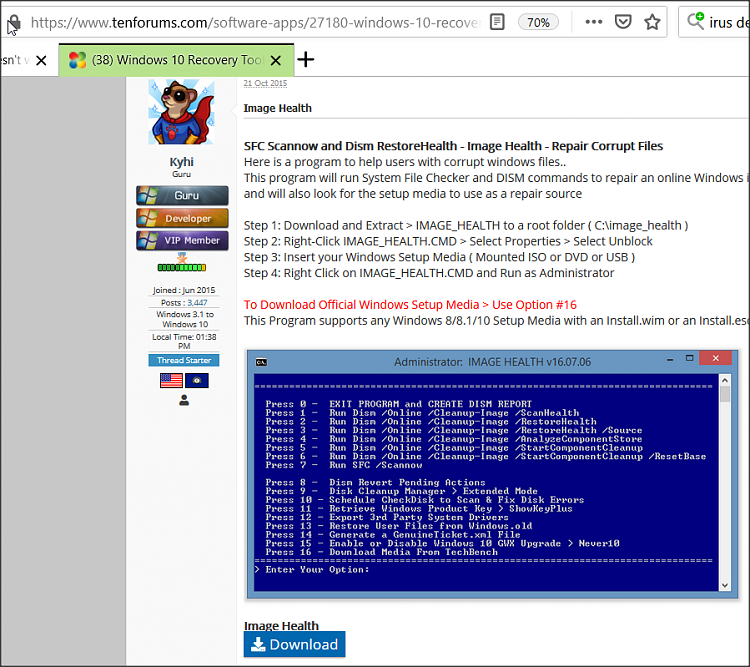Toggle reader view icon in address bar

pyautogui.click(x=497, y=22)
